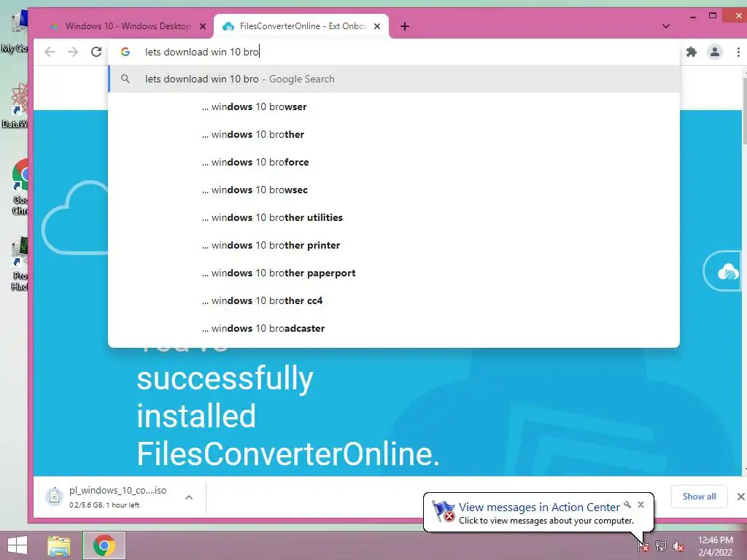The image size is (747, 560).
Task: Click the network tray icon
Action: (661, 545)
